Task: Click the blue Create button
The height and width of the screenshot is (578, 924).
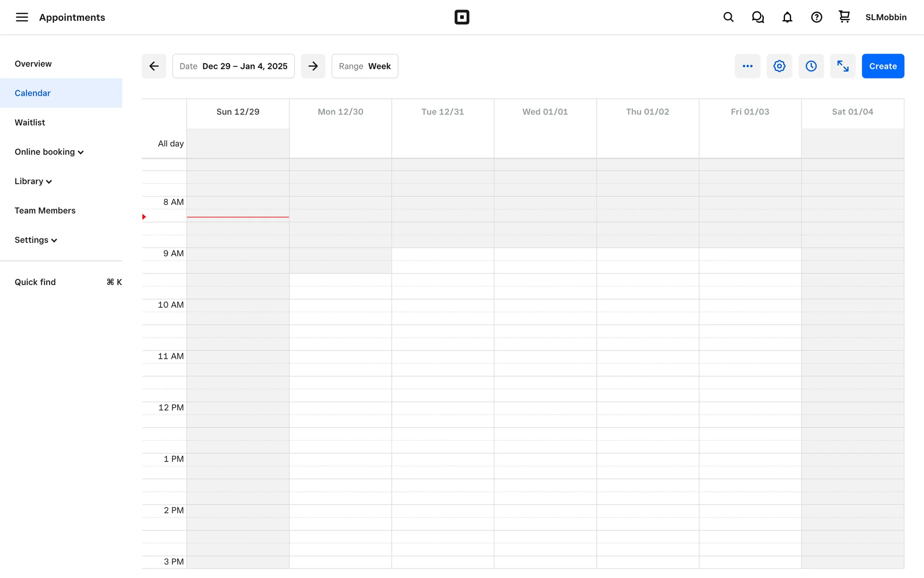Action: (883, 66)
